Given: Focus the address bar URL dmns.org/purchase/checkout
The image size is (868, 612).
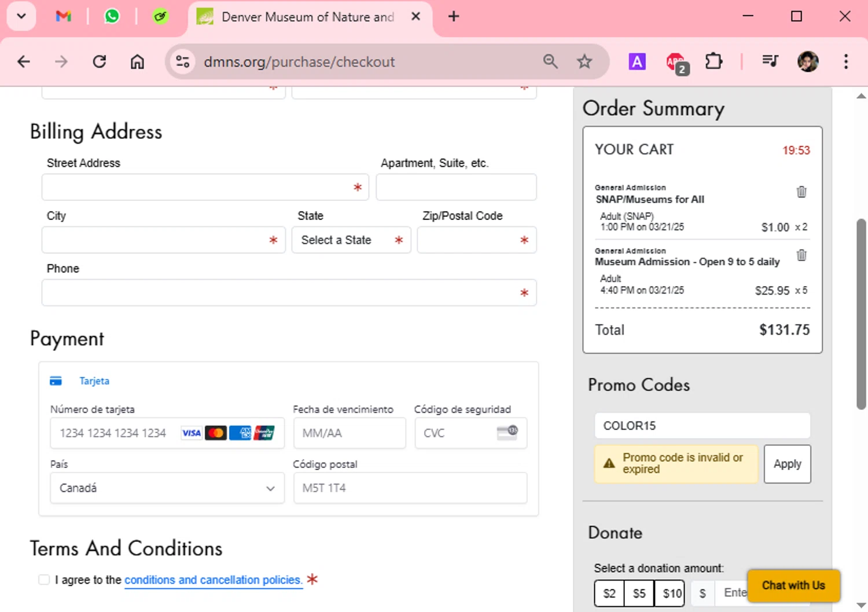Looking at the screenshot, I should [x=299, y=62].
